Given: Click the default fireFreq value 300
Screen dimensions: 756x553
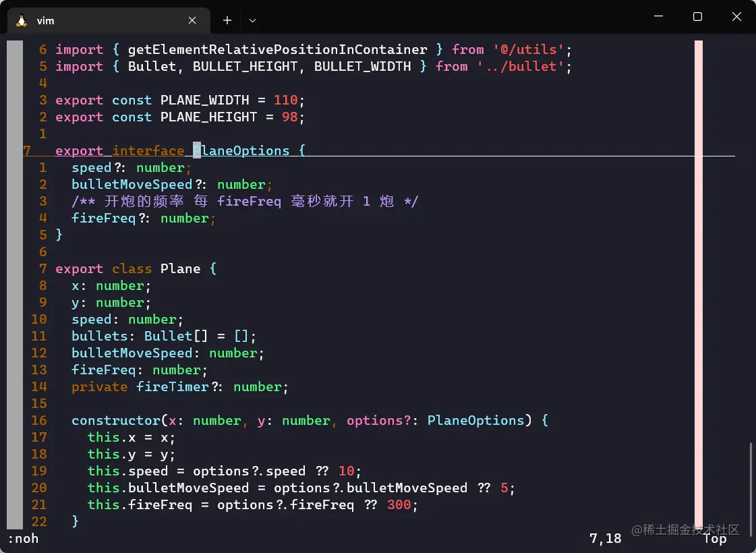Looking at the screenshot, I should point(399,505).
